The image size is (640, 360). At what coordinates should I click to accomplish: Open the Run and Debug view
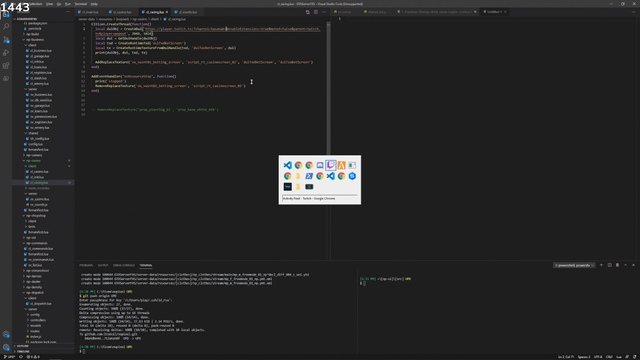[x=6, y=53]
